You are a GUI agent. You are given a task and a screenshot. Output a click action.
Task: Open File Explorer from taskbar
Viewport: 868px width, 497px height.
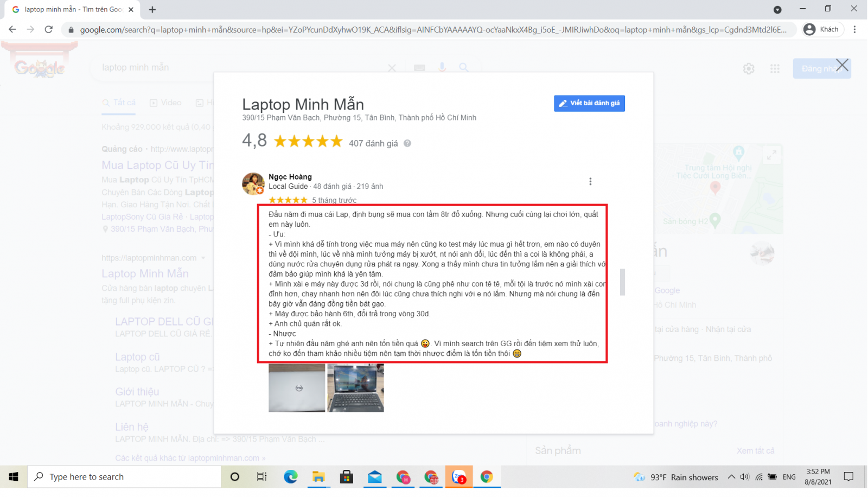[x=318, y=476]
